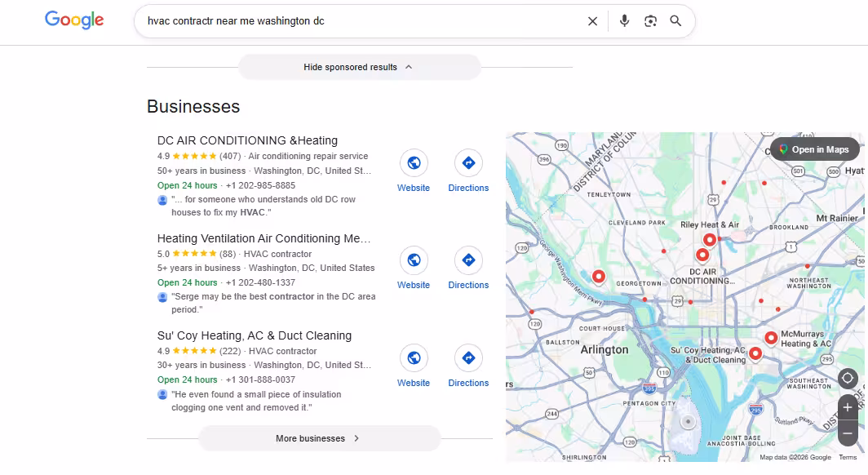Viewport: 868px width, 475px height.
Task: Click review quote mentioning Serge best contractor
Action: (x=273, y=303)
